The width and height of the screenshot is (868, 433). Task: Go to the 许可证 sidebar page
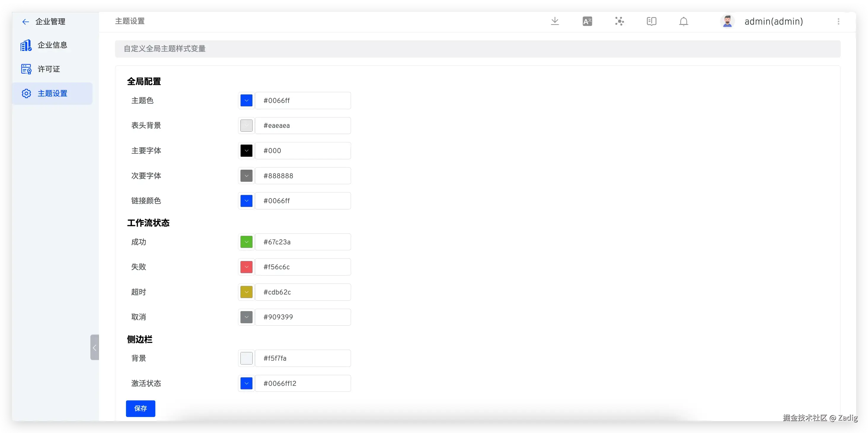pyautogui.click(x=49, y=69)
